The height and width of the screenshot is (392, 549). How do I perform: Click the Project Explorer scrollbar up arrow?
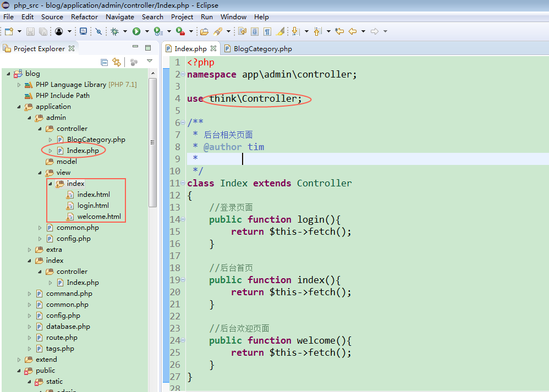click(153, 73)
